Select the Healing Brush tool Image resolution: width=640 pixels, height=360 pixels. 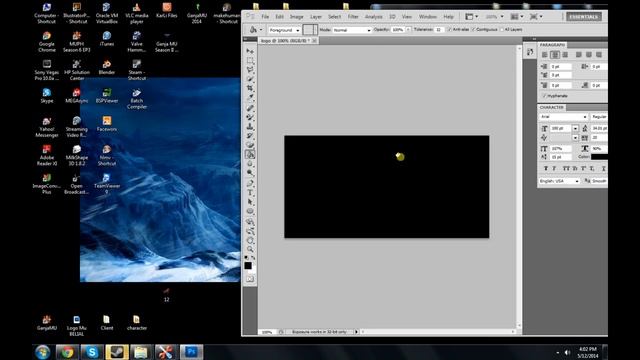pos(250,108)
